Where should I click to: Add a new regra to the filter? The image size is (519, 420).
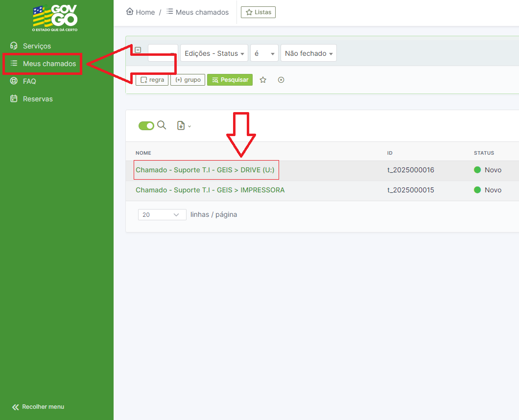[x=152, y=80]
